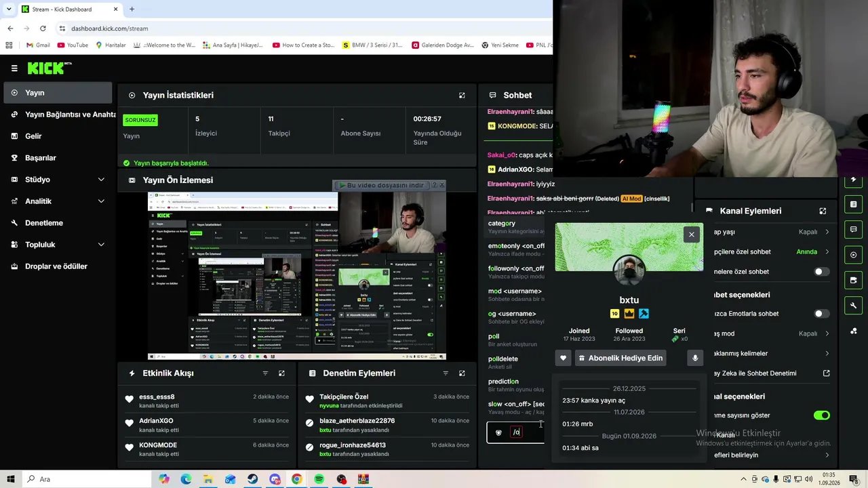Reload the browser page
This screenshot has width=868, height=488.
(x=43, y=28)
